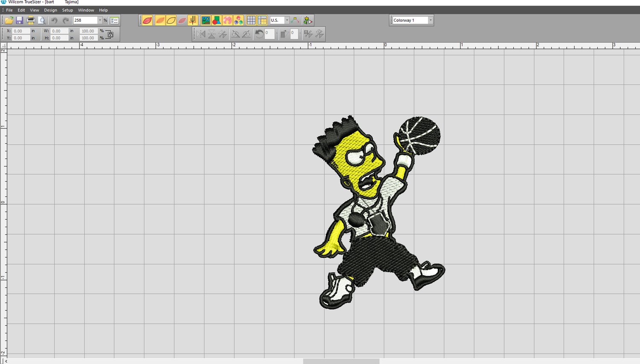Toggle Show Needle Points icon

point(182,20)
